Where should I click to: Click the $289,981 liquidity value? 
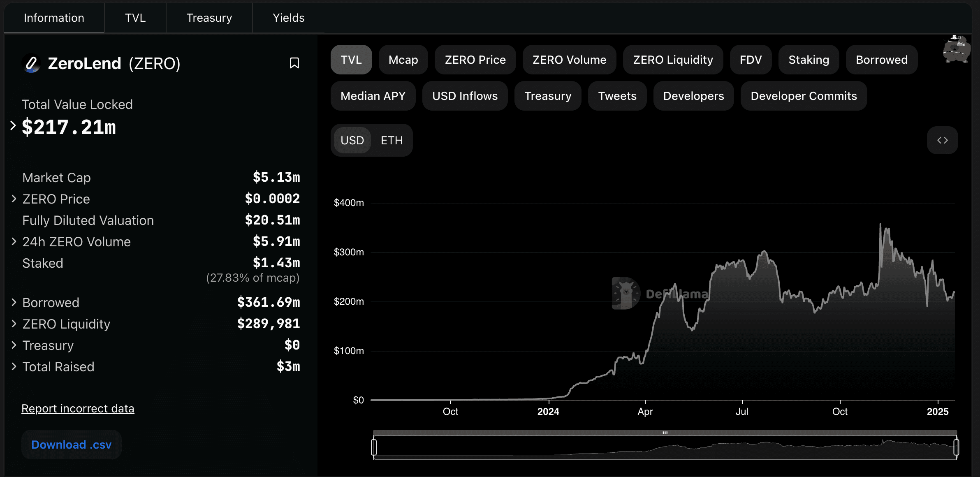click(269, 324)
